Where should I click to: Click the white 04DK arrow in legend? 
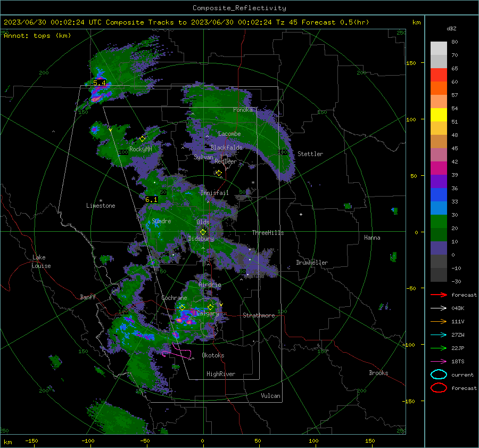pyautogui.click(x=439, y=308)
